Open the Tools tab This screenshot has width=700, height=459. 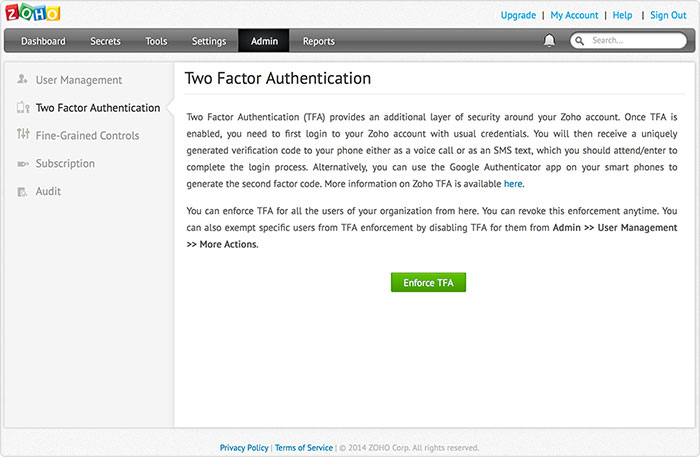click(x=156, y=41)
